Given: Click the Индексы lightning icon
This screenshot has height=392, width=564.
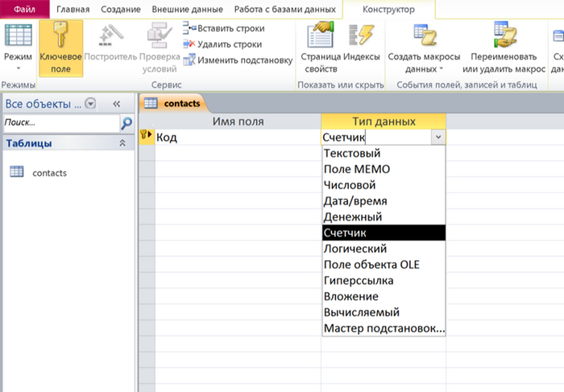Looking at the screenshot, I should [361, 37].
